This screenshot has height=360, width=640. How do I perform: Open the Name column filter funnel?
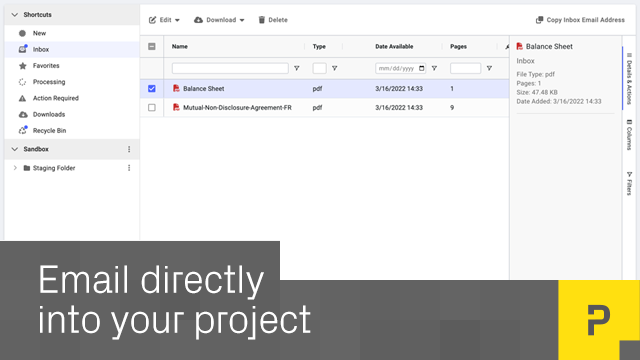[297, 68]
